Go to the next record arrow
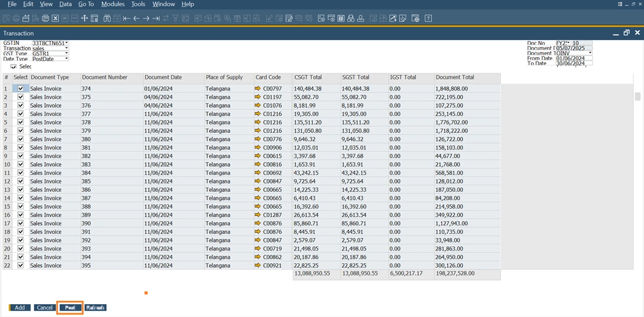This screenshot has width=644, height=317. click(x=146, y=18)
